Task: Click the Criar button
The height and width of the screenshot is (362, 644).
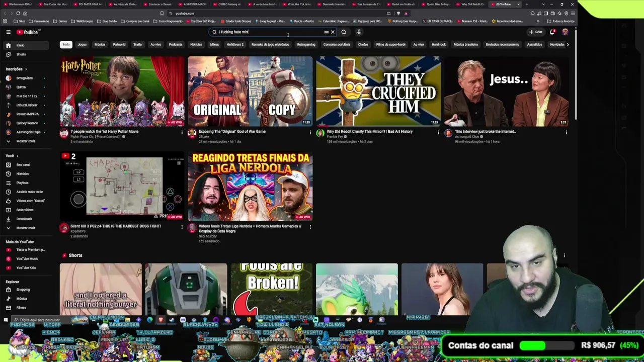Action: tap(536, 32)
